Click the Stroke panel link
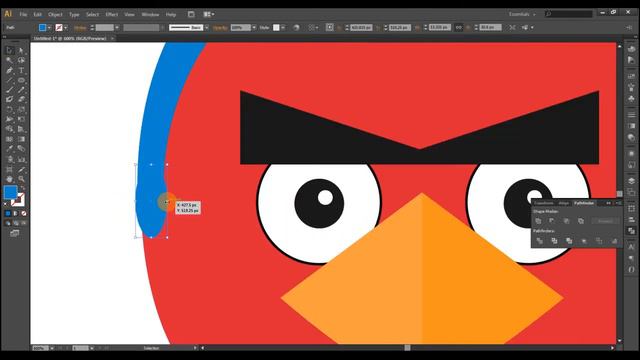This screenshot has height=360, width=640. tap(80, 28)
